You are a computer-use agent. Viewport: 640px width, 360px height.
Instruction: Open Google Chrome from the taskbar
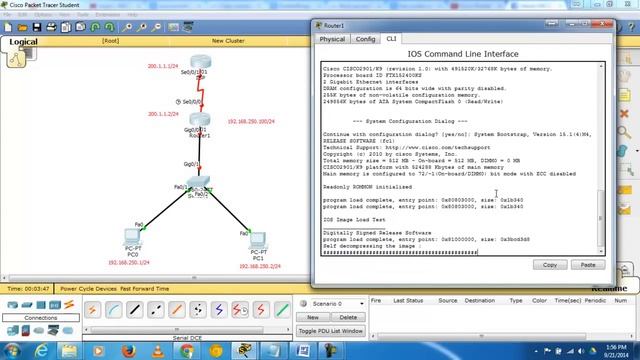tap(187, 351)
